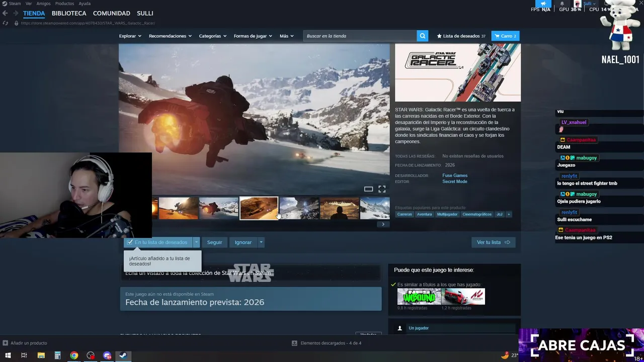The image size is (644, 362).
Task: Open the Formas de jugar dropdown
Action: click(253, 36)
